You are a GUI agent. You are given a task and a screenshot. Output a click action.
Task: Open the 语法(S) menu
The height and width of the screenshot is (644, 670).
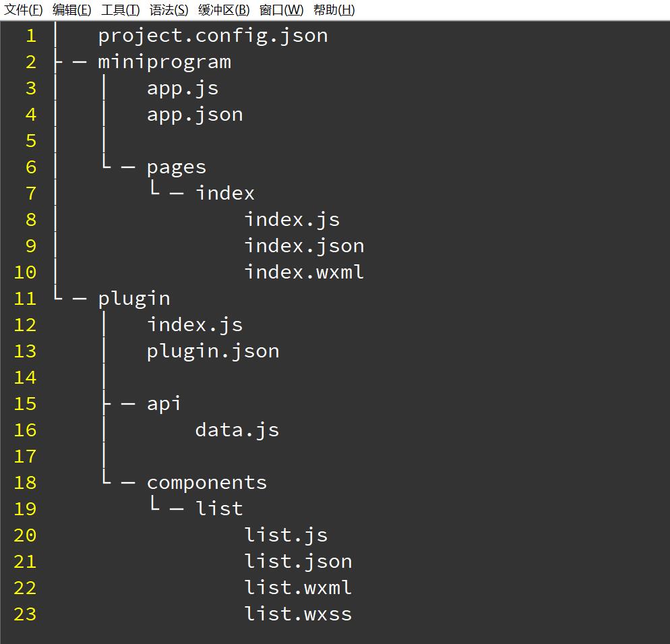point(169,10)
